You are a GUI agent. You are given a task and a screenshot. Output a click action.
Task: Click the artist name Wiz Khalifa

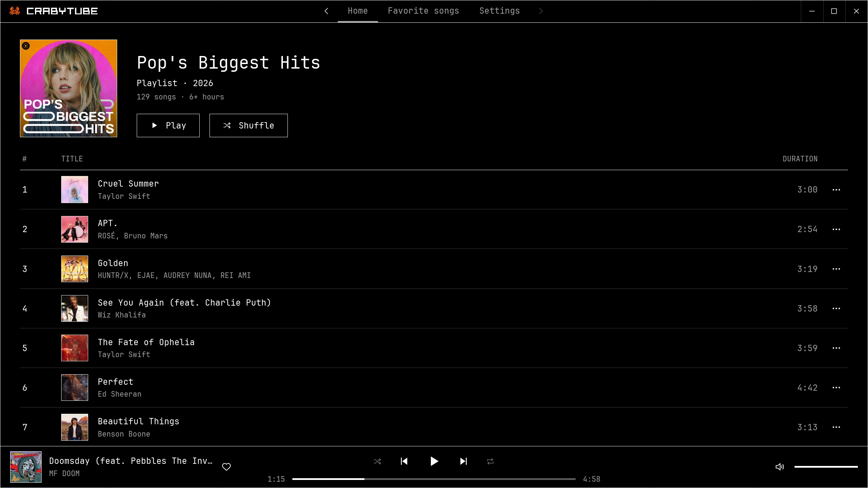coord(122,315)
